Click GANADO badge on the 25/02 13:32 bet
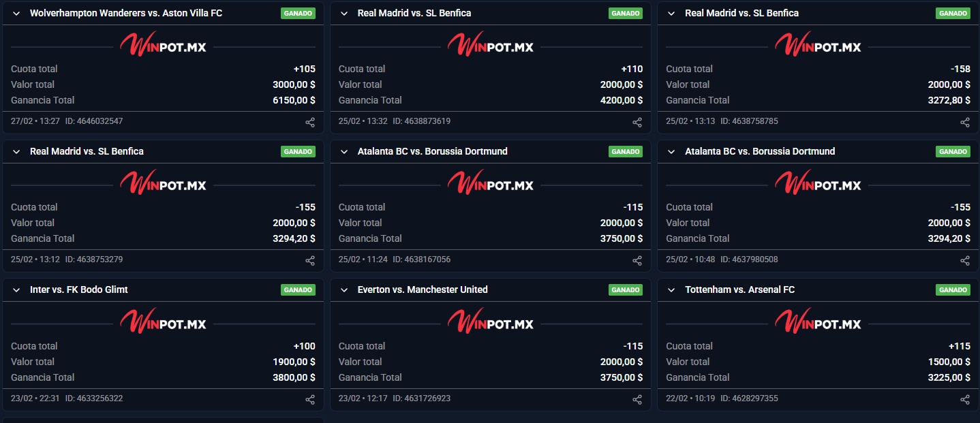 [x=626, y=14]
